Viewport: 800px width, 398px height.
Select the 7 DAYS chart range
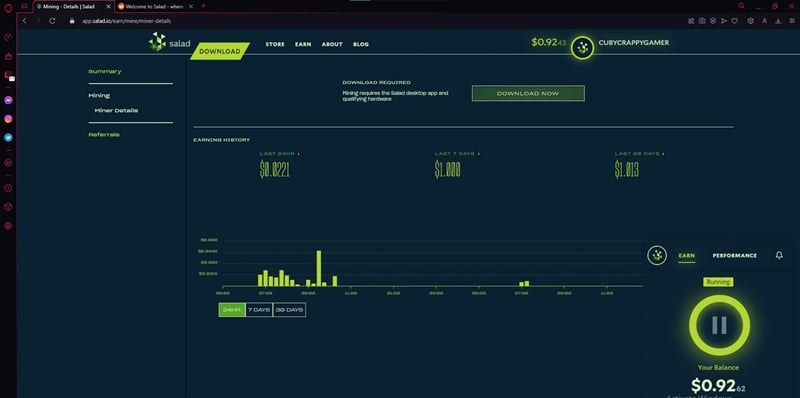point(259,310)
